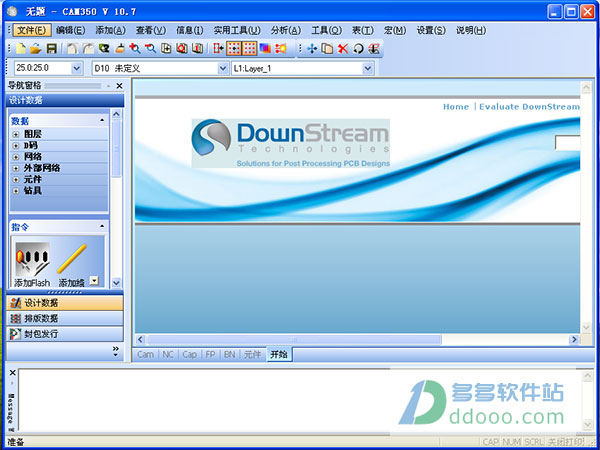Toggle the grid snap icon
600x450 pixels.
[234, 48]
